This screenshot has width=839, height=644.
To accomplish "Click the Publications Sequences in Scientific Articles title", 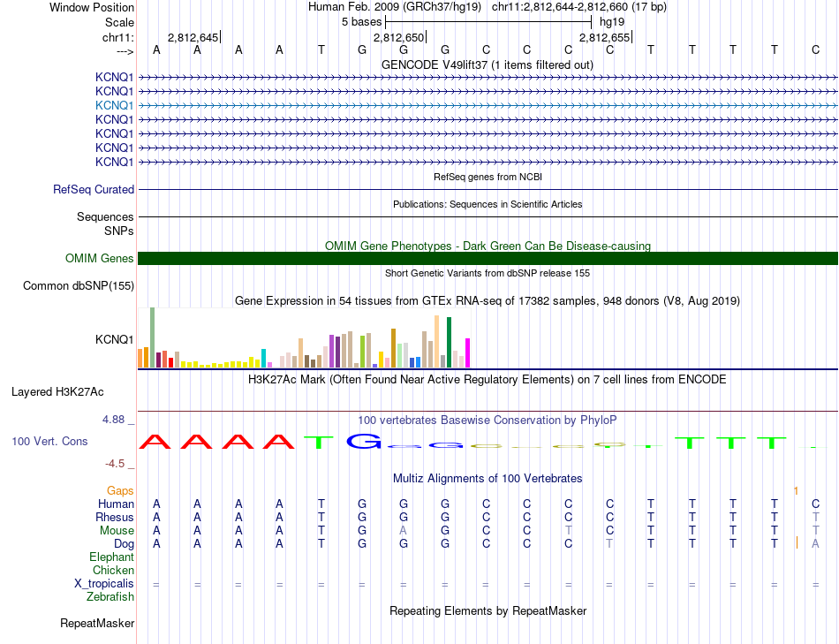I will pos(488,204).
